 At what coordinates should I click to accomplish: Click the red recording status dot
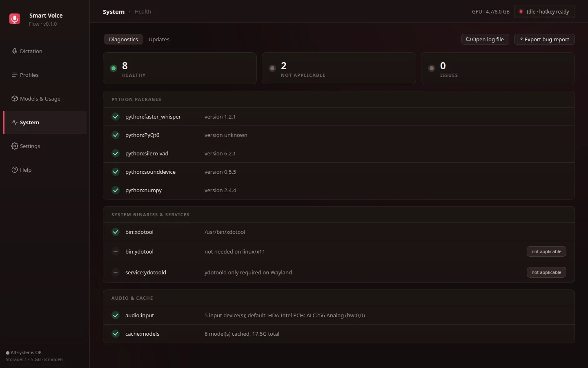[521, 11]
